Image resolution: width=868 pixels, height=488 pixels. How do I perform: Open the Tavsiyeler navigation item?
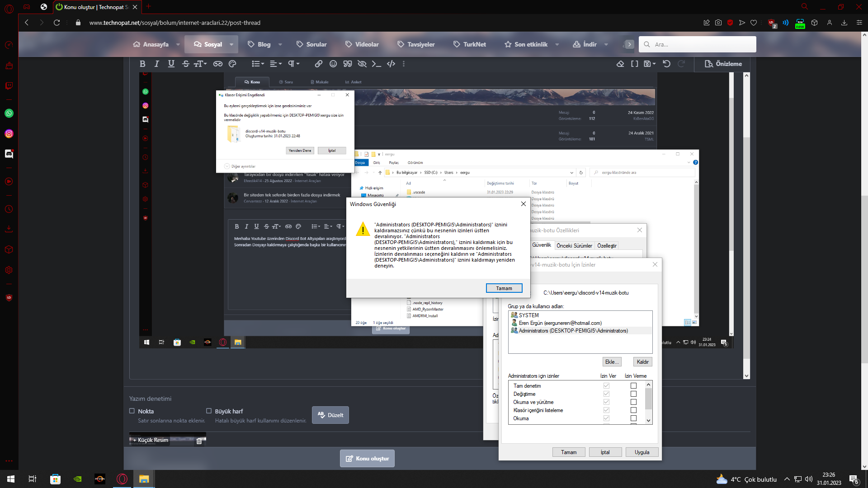pos(416,44)
